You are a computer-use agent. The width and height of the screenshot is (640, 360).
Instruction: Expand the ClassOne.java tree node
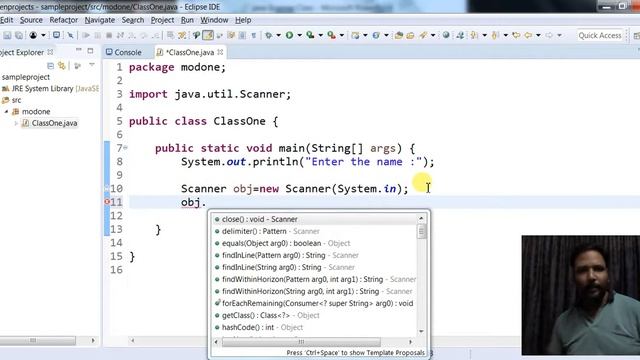(x=16, y=123)
